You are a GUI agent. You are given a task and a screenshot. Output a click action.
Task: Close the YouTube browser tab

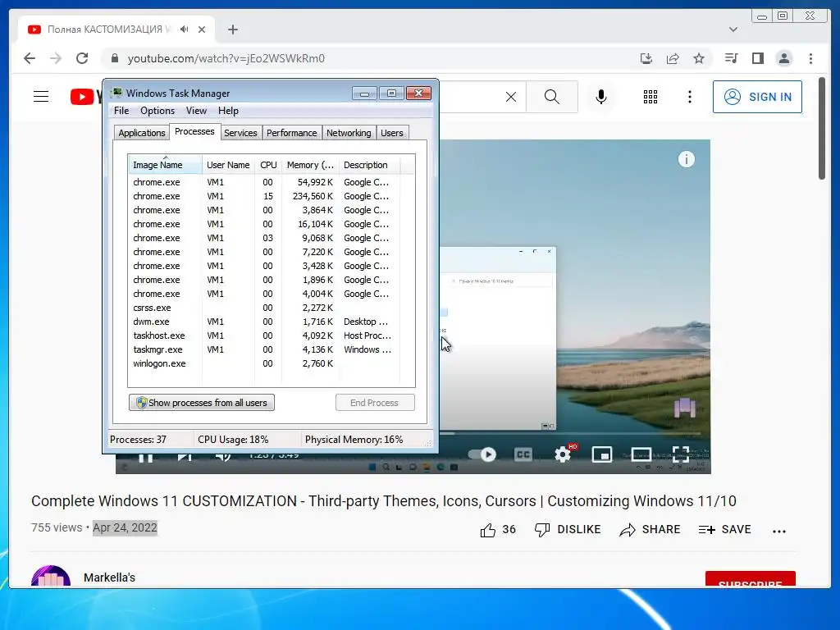(202, 30)
